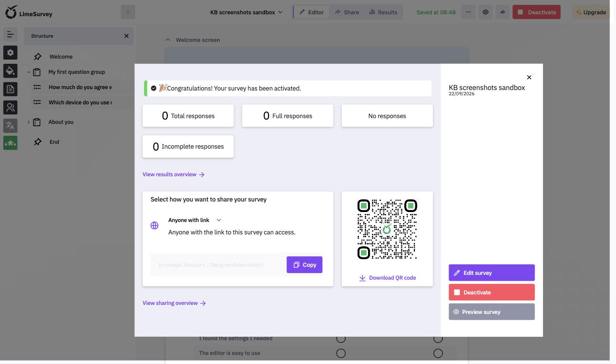The width and height of the screenshot is (616, 364).
Task: Click Edit survey button
Action: [492, 273]
